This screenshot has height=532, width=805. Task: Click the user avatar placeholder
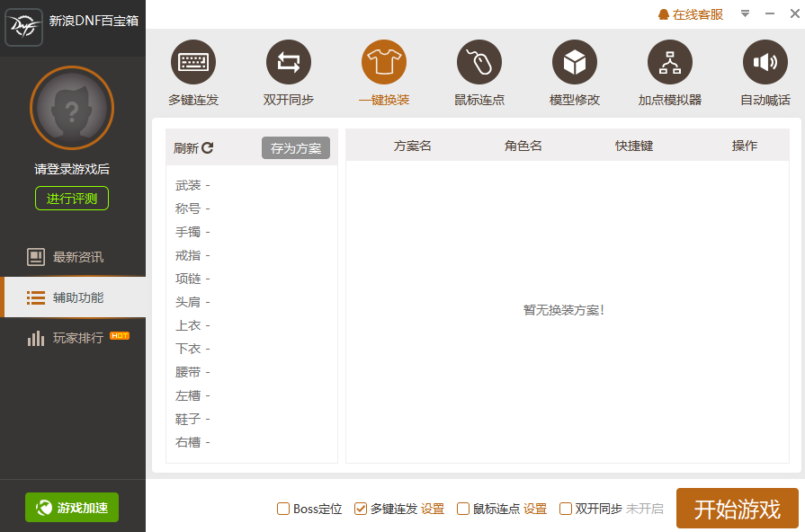(x=72, y=108)
